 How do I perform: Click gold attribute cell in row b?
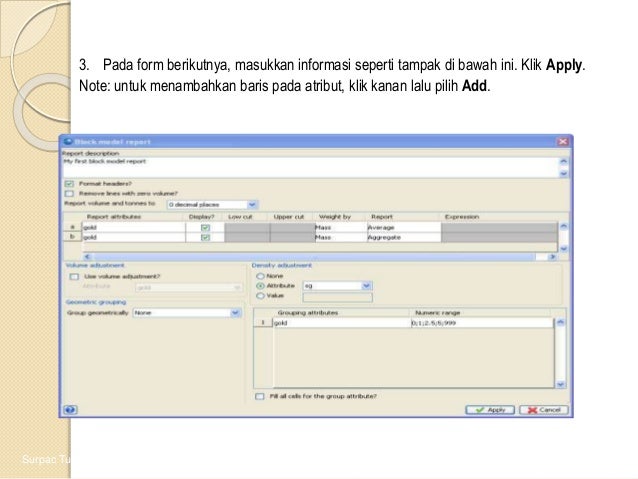tap(134, 237)
